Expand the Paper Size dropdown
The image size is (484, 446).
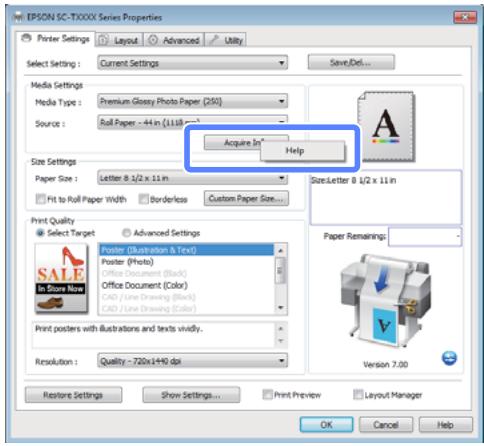click(x=193, y=178)
